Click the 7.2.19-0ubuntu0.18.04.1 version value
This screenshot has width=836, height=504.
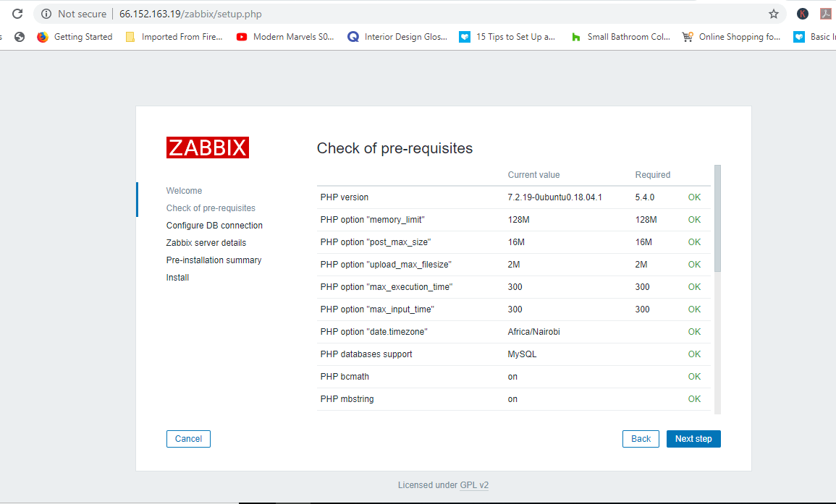(x=555, y=197)
